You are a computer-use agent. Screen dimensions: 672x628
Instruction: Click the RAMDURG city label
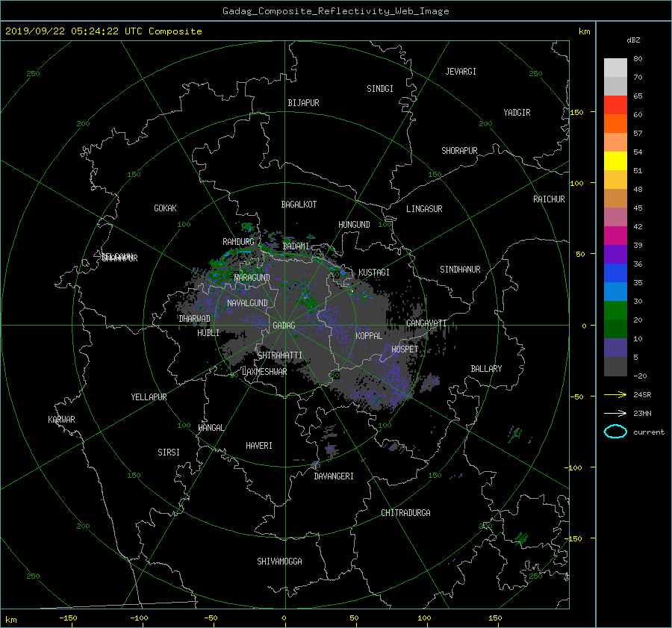[x=238, y=242]
